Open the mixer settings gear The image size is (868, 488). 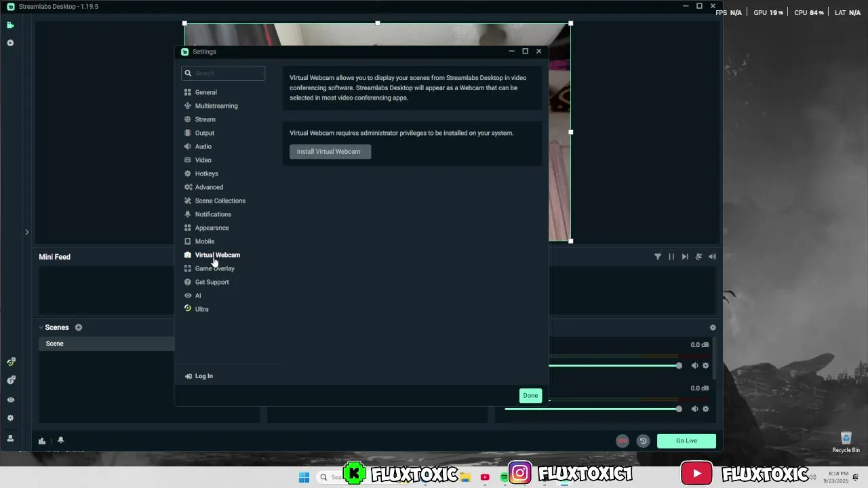(713, 327)
